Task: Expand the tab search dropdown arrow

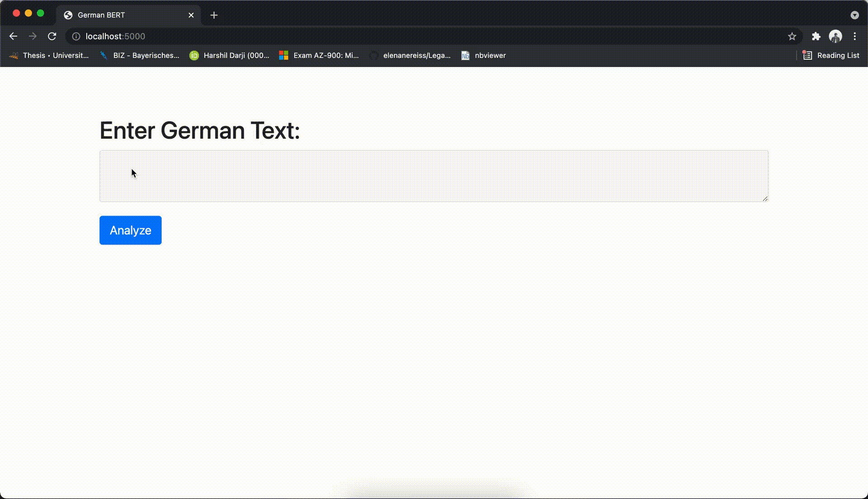Action: [854, 15]
